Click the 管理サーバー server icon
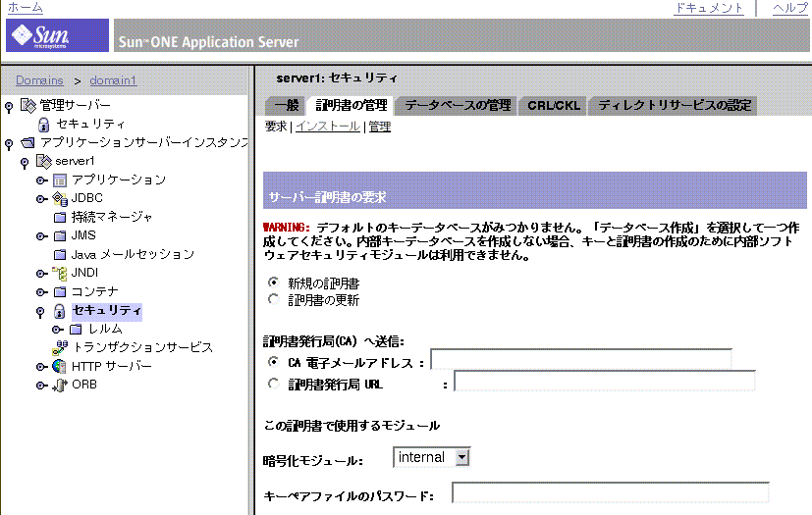The height and width of the screenshot is (515, 812). click(28, 106)
